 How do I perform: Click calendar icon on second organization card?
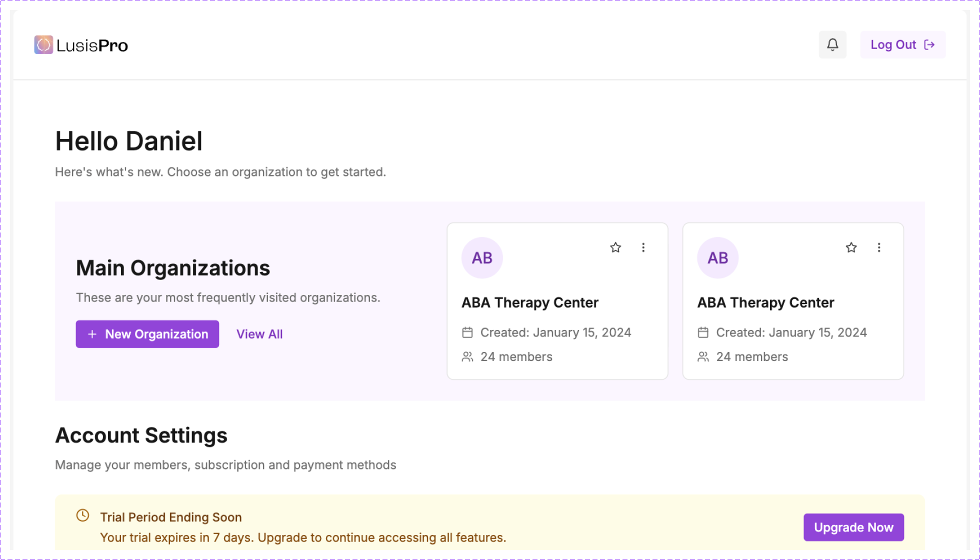coord(703,332)
